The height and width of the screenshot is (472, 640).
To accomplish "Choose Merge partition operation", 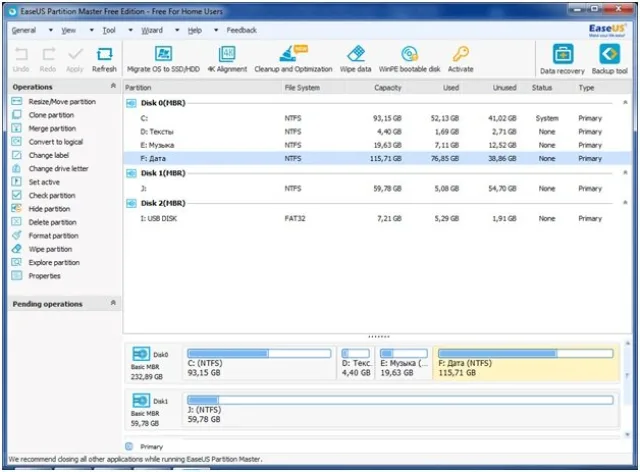I will 52,129.
